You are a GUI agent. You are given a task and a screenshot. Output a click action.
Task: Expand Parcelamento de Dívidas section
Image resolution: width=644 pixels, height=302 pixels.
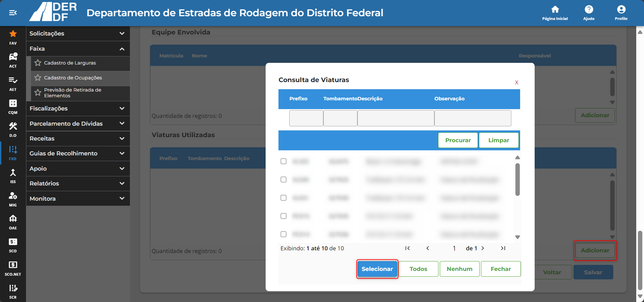click(x=78, y=124)
